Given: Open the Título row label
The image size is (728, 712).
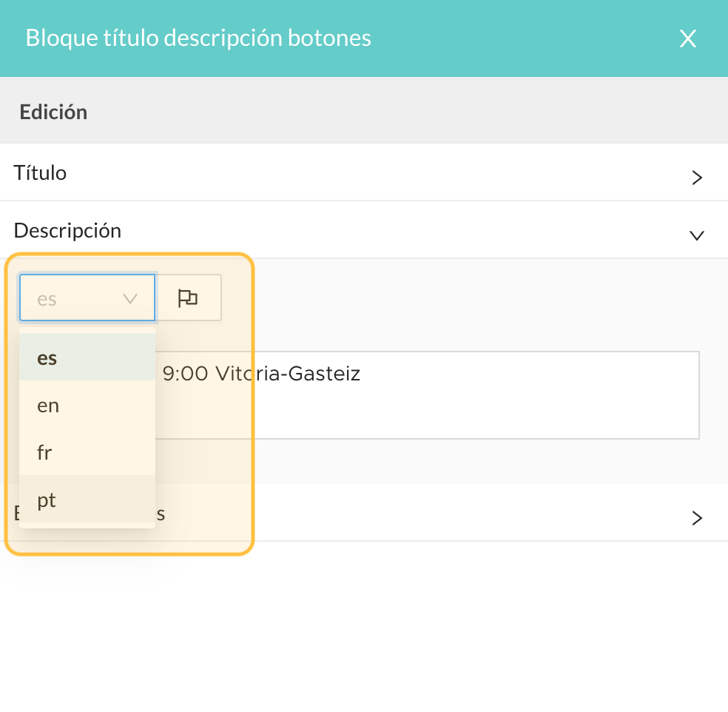Looking at the screenshot, I should click(40, 172).
